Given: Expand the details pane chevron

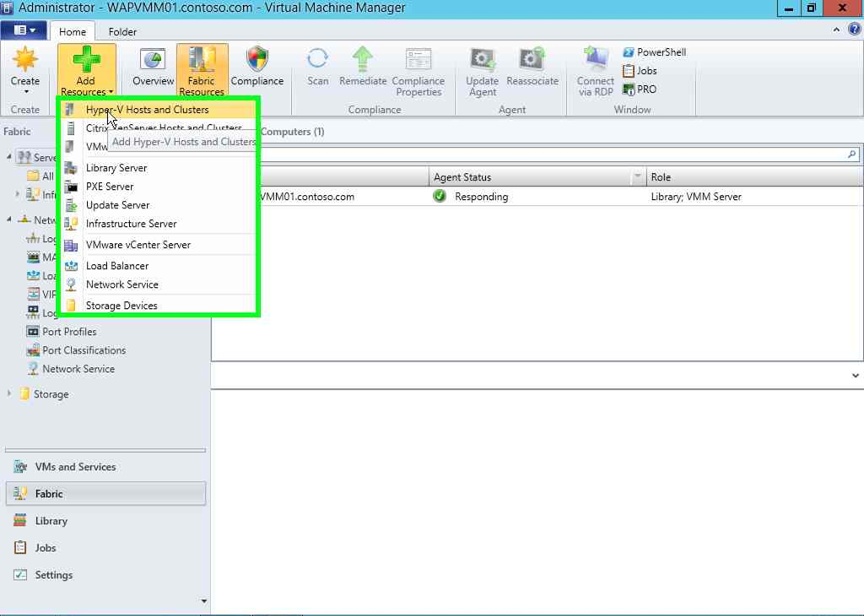Looking at the screenshot, I should (856, 376).
